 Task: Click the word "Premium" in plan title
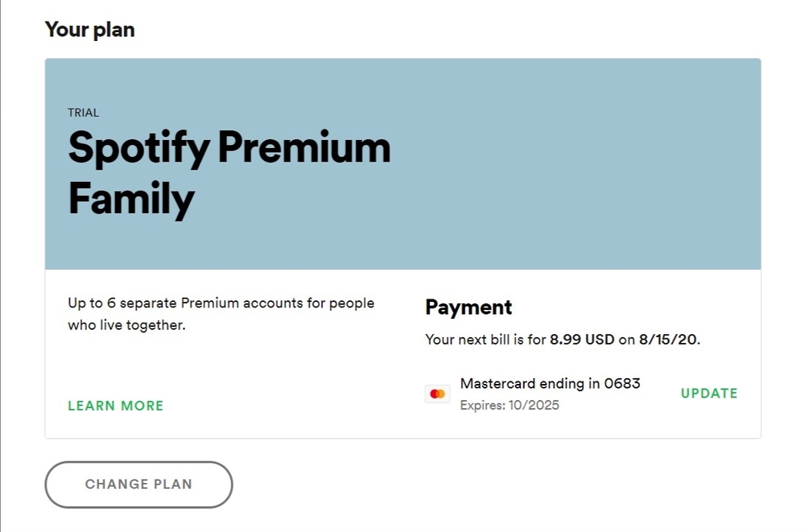point(304,147)
